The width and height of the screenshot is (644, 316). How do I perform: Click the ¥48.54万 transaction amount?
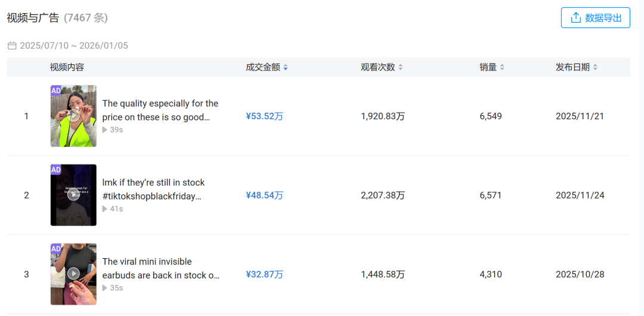(x=264, y=196)
